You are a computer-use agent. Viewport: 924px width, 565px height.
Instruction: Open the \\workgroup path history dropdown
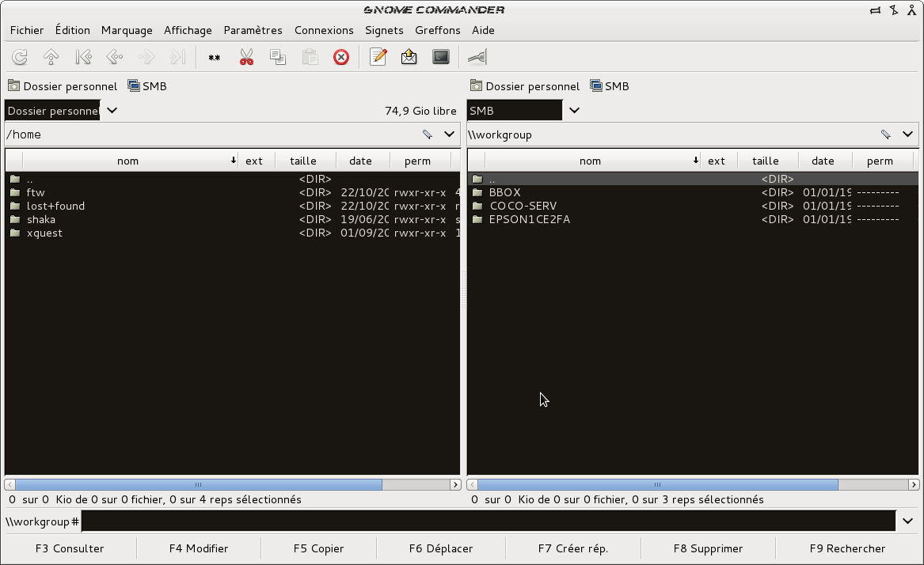point(907,135)
